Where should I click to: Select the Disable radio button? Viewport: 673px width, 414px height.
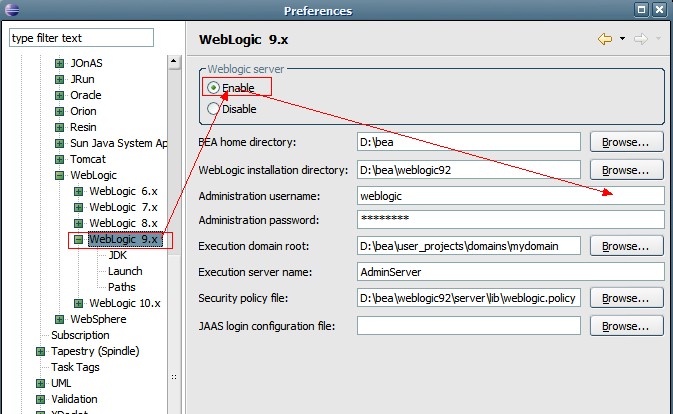214,109
